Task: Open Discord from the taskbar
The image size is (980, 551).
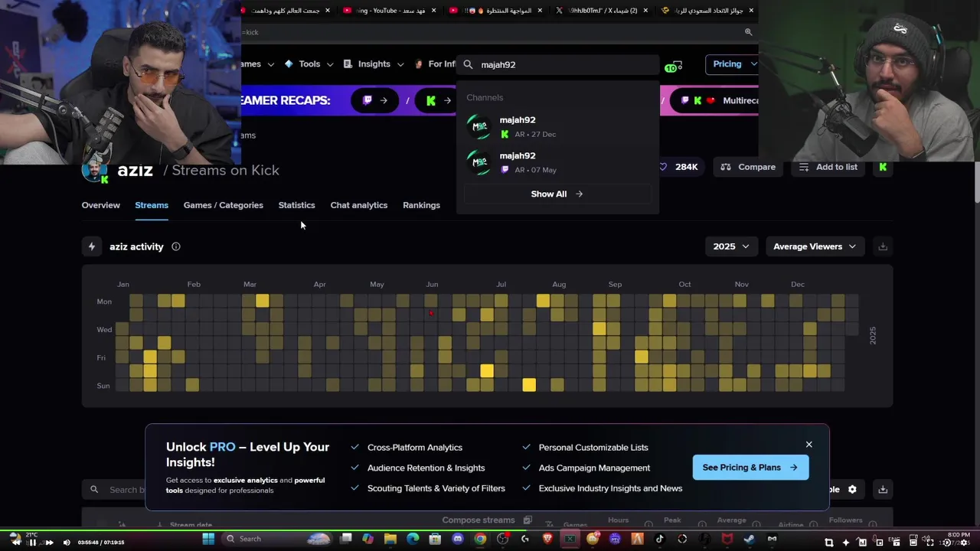Action: point(458,539)
